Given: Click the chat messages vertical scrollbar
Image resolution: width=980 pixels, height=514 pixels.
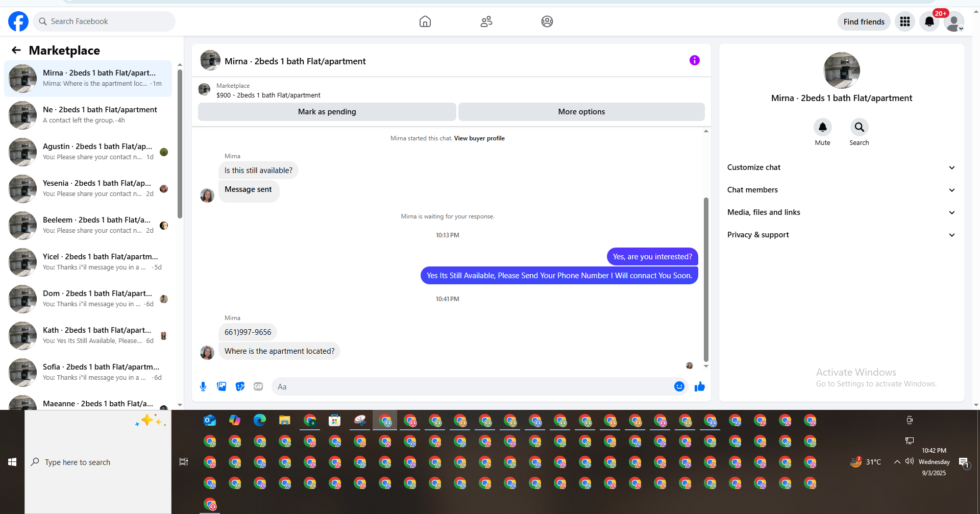Looking at the screenshot, I should (x=706, y=279).
